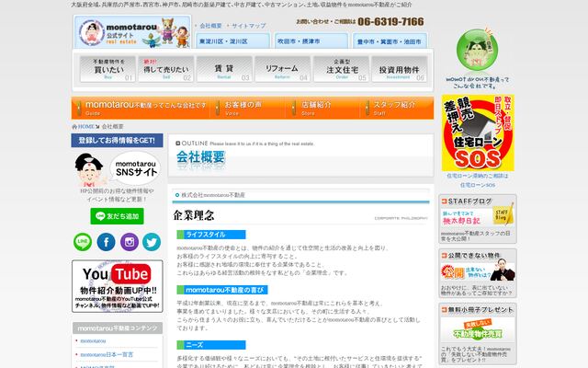
Task: Open the 無料小冊子プレゼント banner
Action: (x=478, y=333)
